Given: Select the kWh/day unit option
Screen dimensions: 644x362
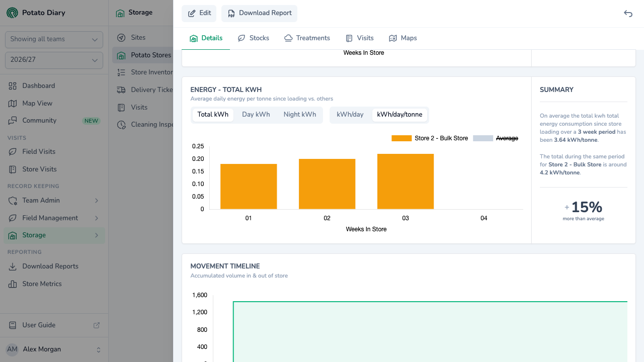Looking at the screenshot, I should coord(350,115).
